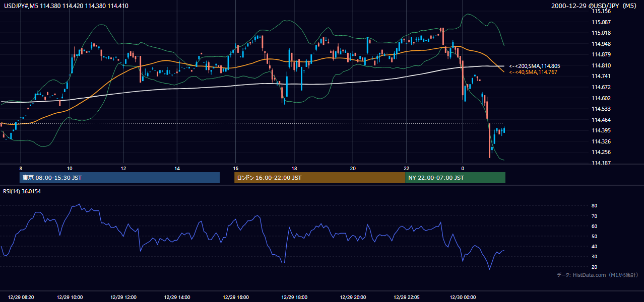This screenshot has height=302, width=644.
Task: Click the 12/30 00:00 time label
Action: (x=463, y=297)
